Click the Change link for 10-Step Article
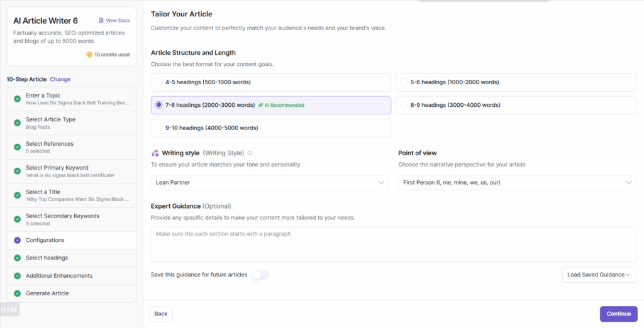Screen dimensions: 644x328 pyautogui.click(x=60, y=79)
